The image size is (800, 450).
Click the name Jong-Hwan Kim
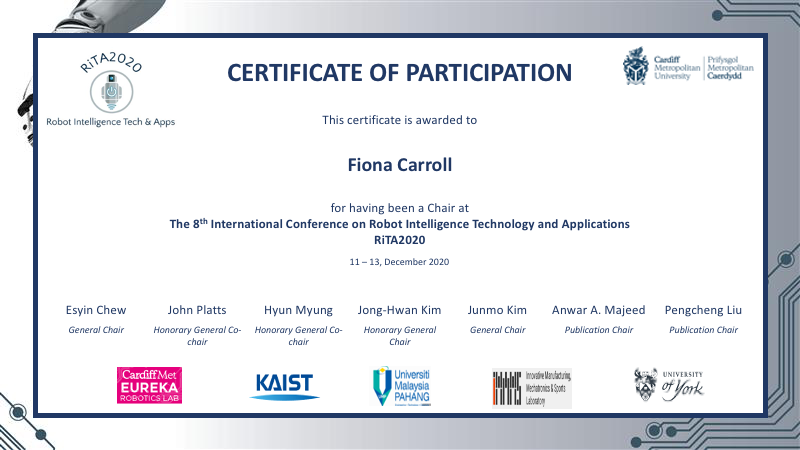pos(399,310)
